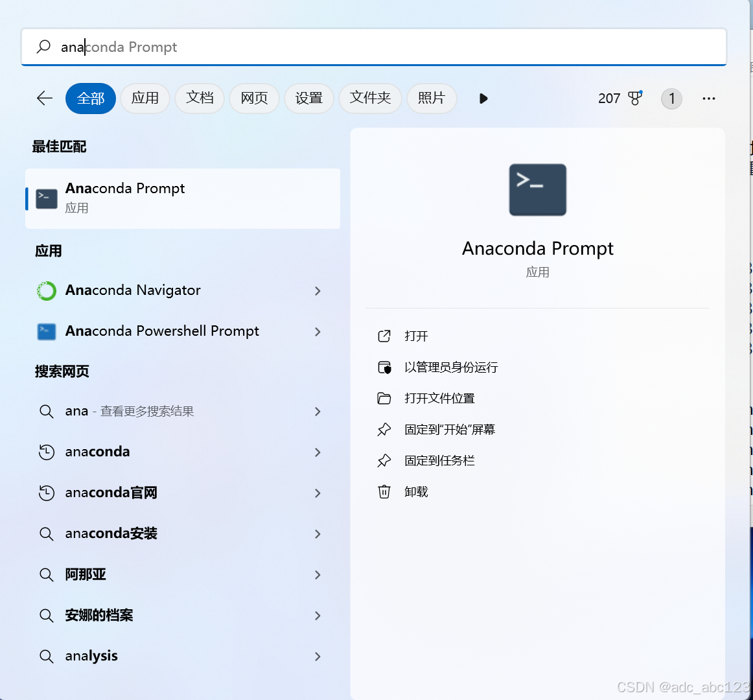Click the folder icon for 打开文件位置
Image resolution: width=753 pixels, height=700 pixels.
(384, 398)
